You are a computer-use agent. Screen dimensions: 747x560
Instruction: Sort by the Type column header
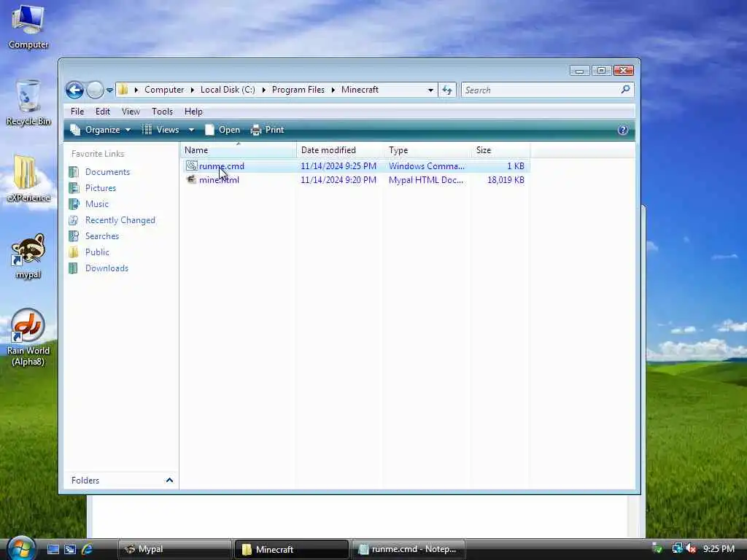coord(427,150)
